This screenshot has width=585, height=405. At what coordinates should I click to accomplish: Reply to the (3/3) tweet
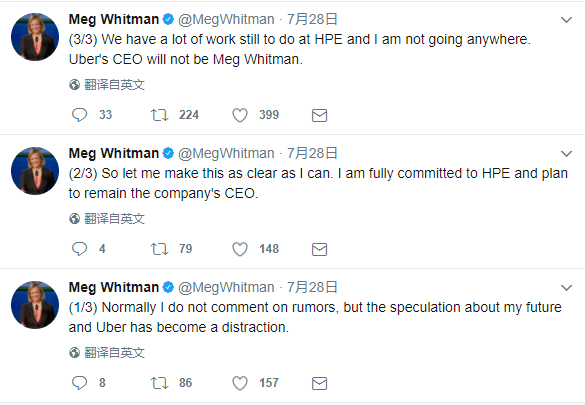(79, 115)
